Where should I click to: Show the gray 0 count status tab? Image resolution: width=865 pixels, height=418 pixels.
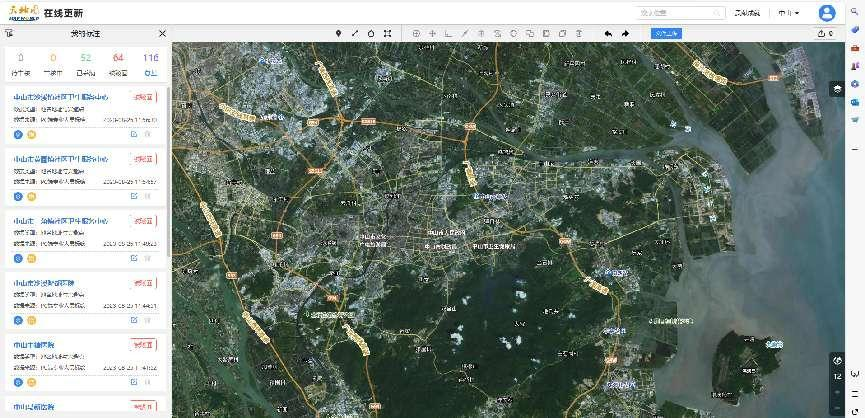click(x=21, y=64)
